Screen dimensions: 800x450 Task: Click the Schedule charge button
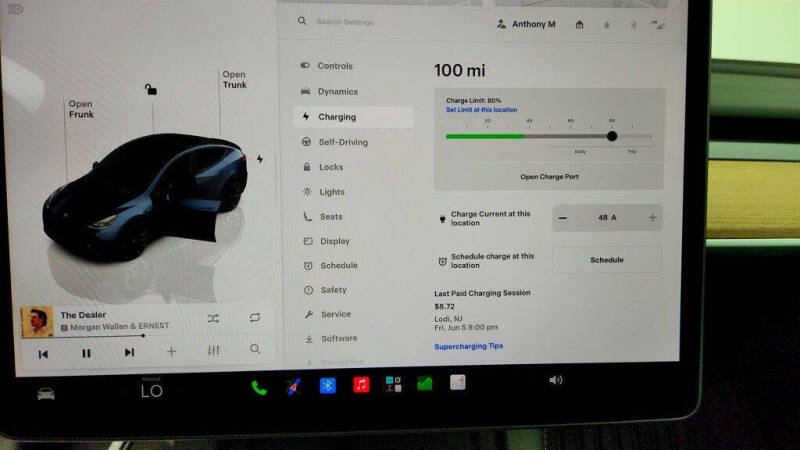607,260
